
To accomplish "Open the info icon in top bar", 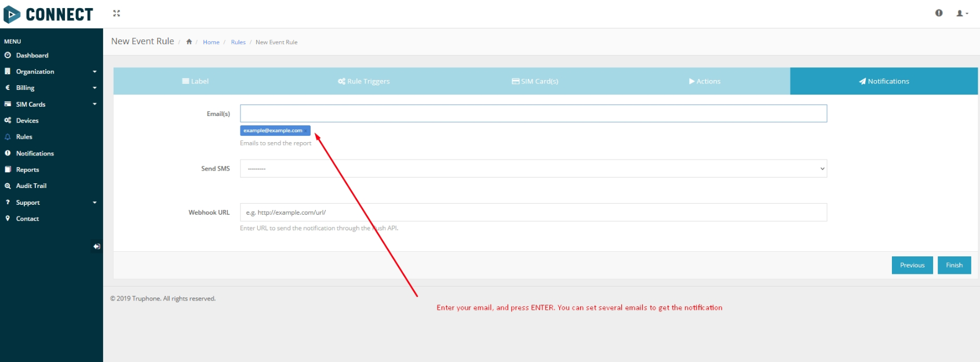I will coord(939,13).
